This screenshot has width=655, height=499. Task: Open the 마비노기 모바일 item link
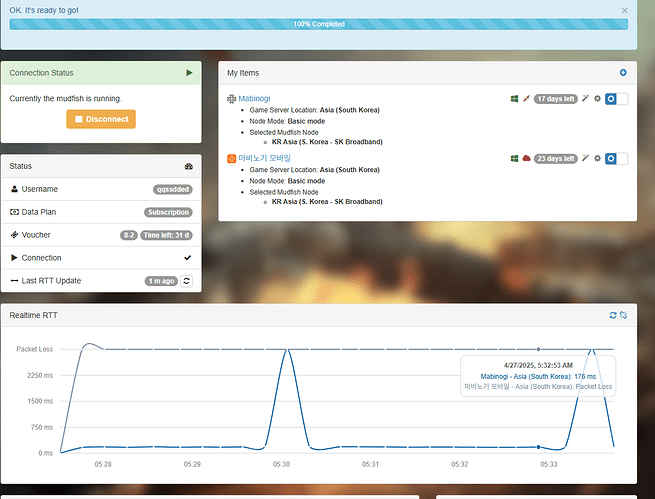coord(264,158)
